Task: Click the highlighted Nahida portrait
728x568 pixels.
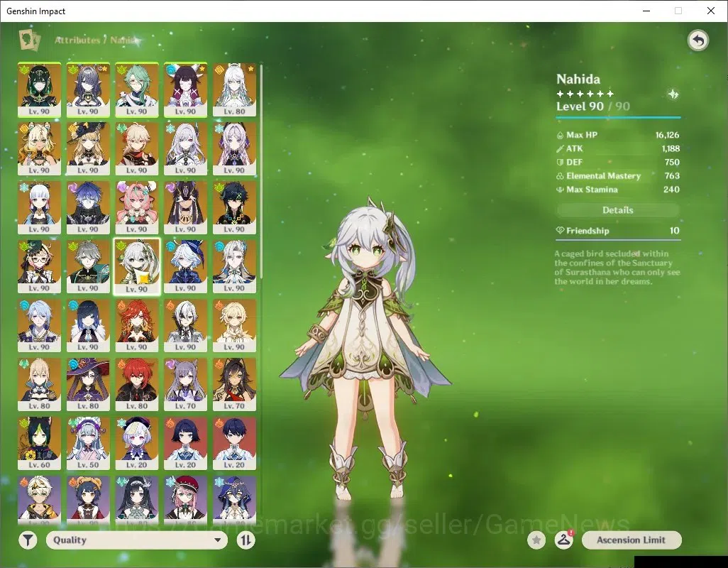Action: pos(137,267)
